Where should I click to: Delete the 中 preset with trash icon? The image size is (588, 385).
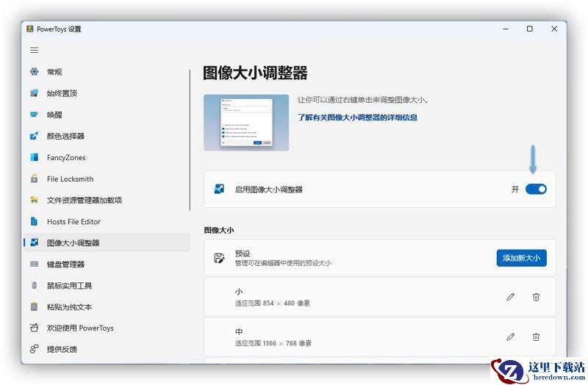click(537, 337)
